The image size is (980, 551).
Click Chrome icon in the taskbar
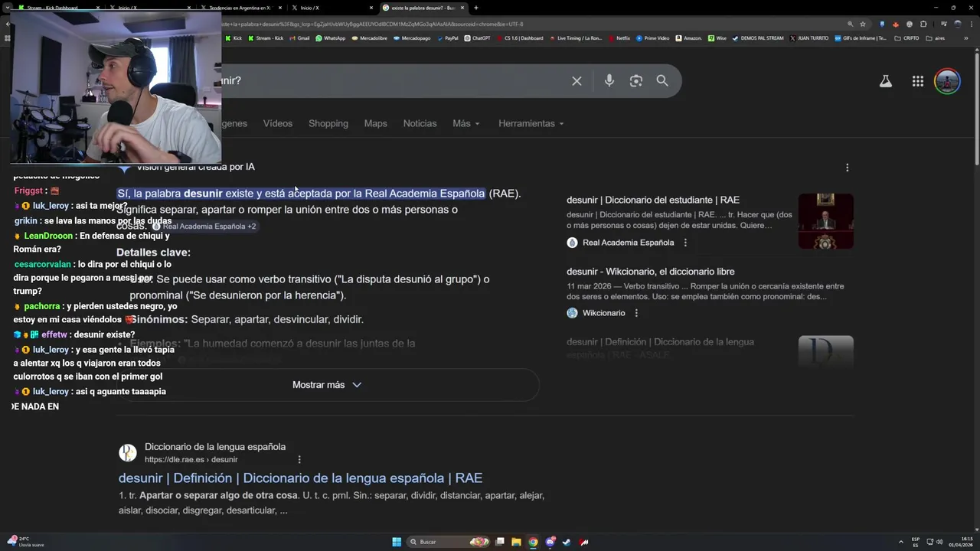533,542
